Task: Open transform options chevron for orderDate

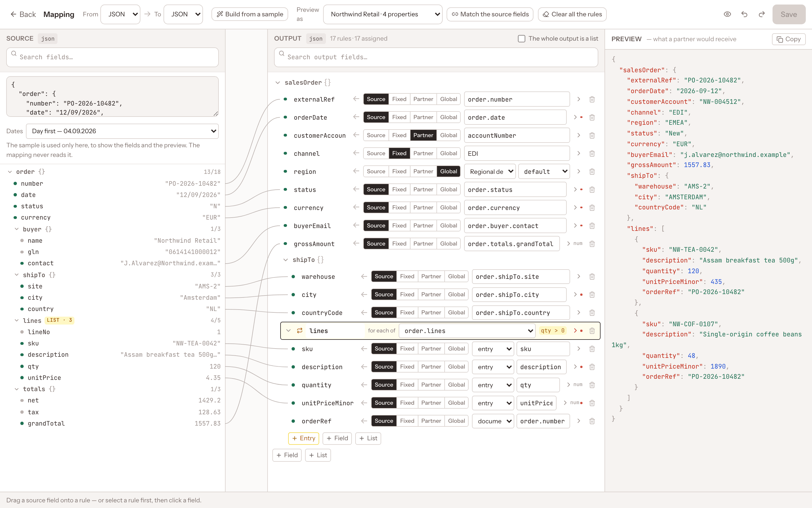Action: tap(575, 117)
